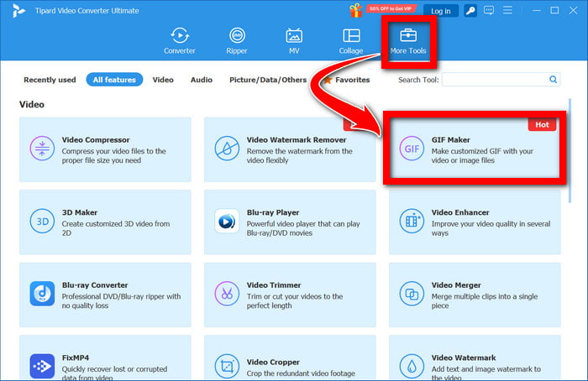This screenshot has height=381, width=588.
Task: Open Video Watermark Remover icon
Action: [227, 149]
